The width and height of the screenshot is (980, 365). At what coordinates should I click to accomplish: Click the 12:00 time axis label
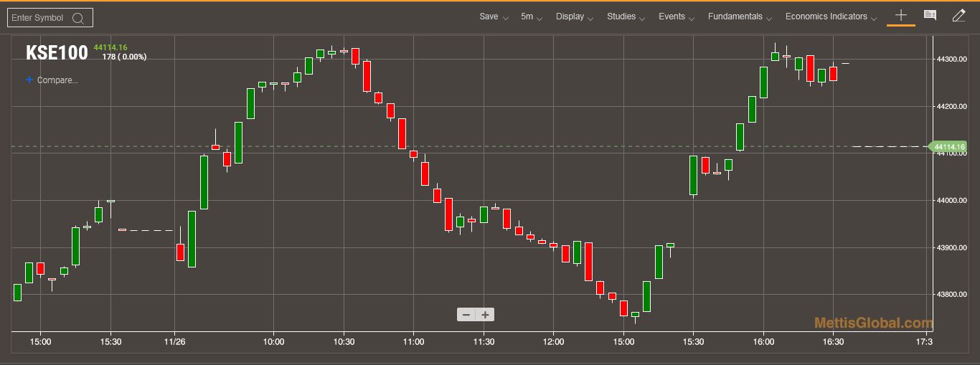[553, 341]
